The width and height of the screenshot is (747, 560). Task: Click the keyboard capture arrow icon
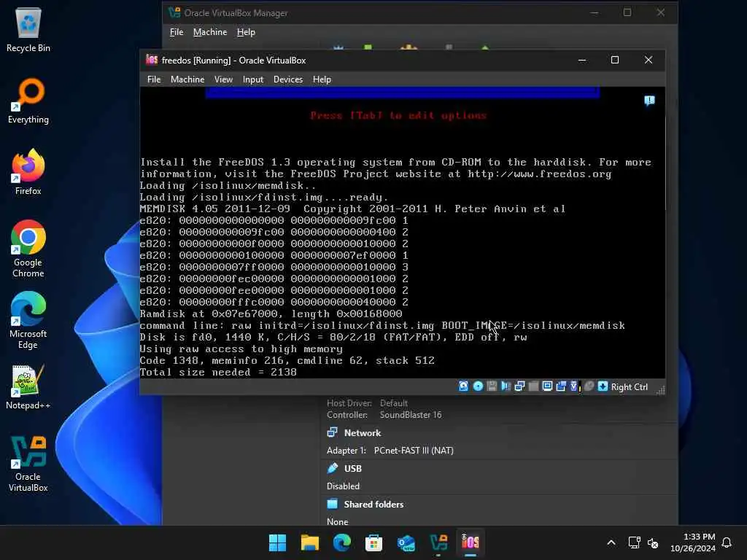click(603, 386)
